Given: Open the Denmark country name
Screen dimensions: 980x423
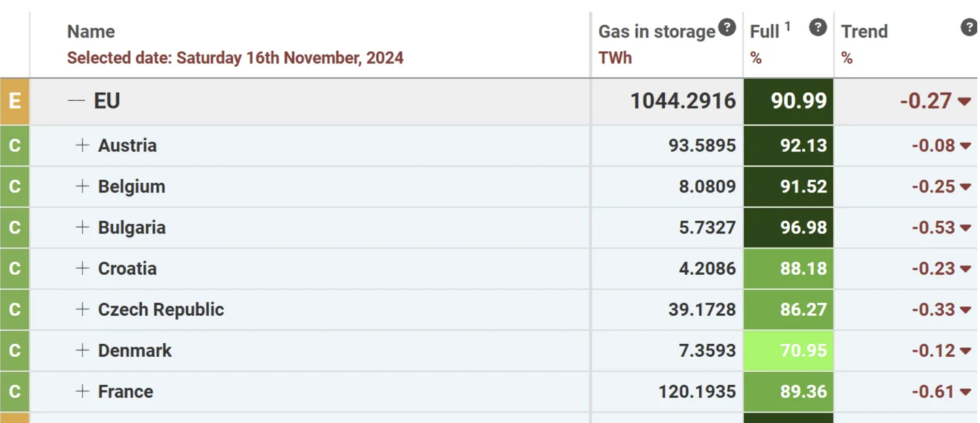Looking at the screenshot, I should [x=135, y=350].
